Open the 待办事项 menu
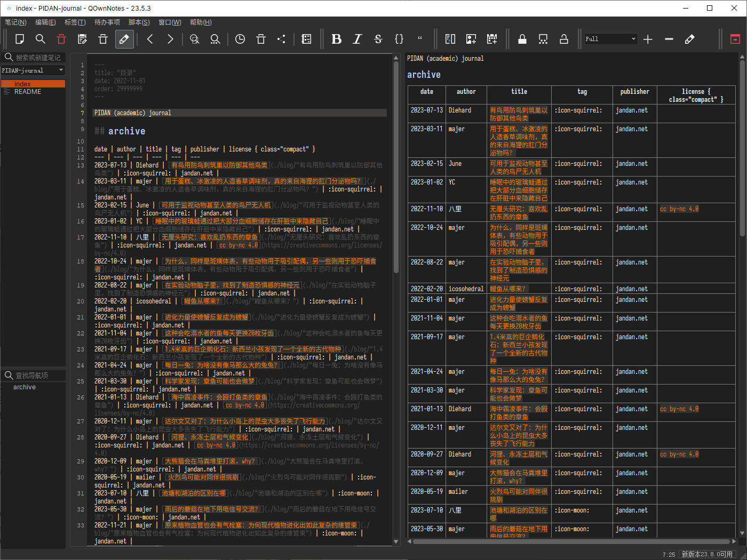Viewport: 747px width, 560px height. tap(107, 22)
